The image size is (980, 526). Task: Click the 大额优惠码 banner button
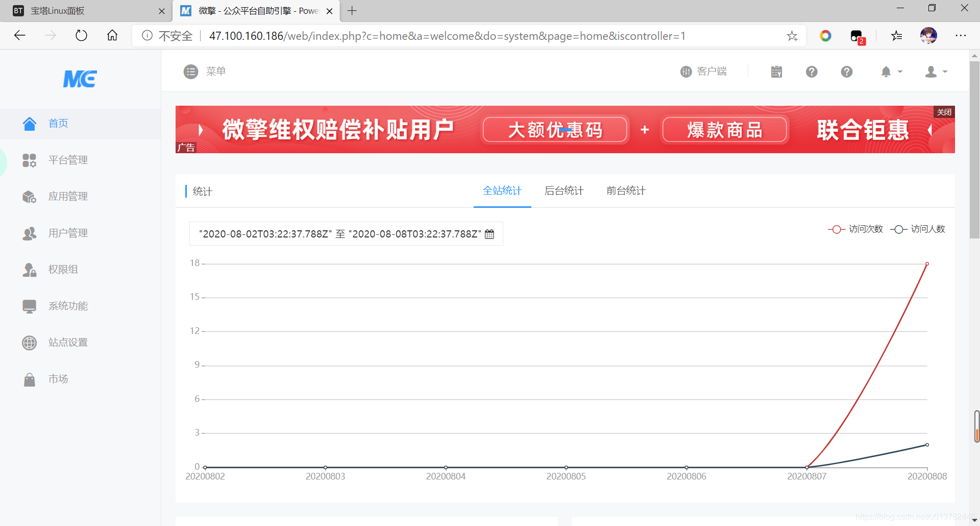pos(555,130)
